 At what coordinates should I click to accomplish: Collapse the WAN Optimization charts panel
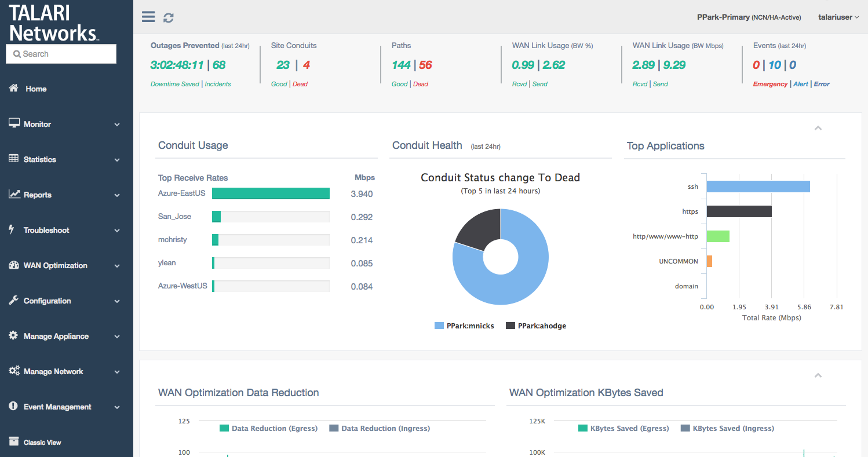point(818,375)
